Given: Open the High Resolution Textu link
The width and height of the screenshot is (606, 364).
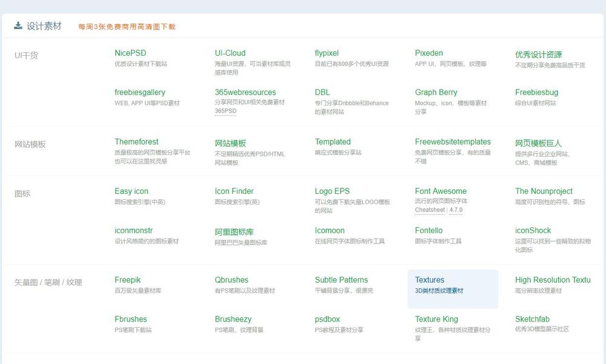Looking at the screenshot, I should tap(553, 280).
